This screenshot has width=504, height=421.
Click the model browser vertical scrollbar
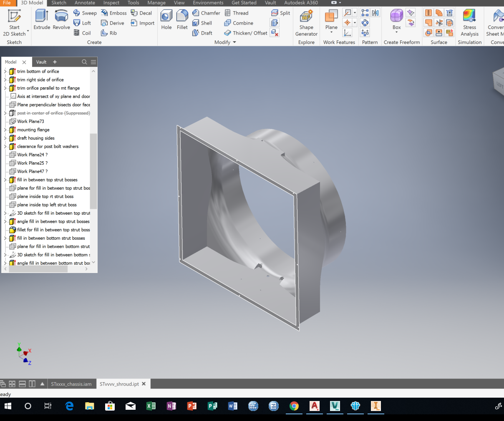click(x=93, y=171)
